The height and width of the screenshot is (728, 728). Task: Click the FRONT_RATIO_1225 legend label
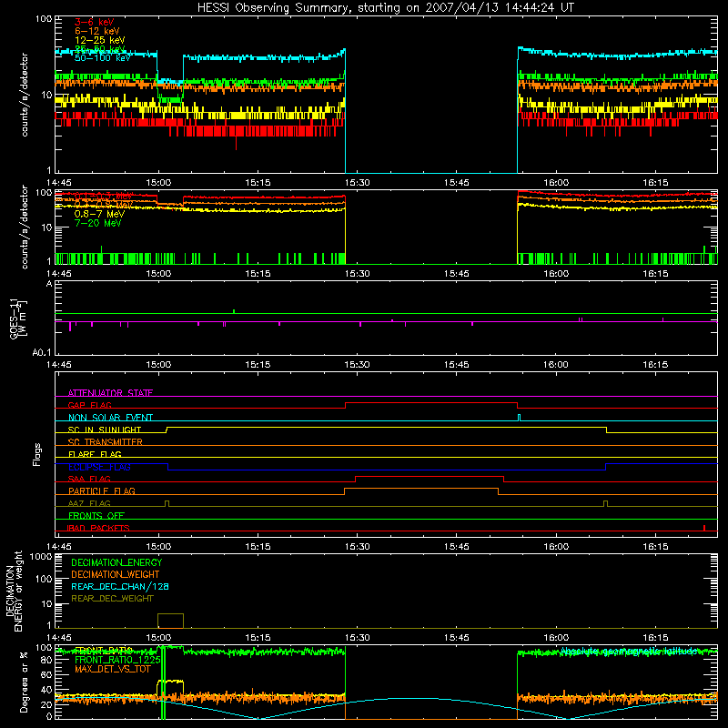click(117, 660)
